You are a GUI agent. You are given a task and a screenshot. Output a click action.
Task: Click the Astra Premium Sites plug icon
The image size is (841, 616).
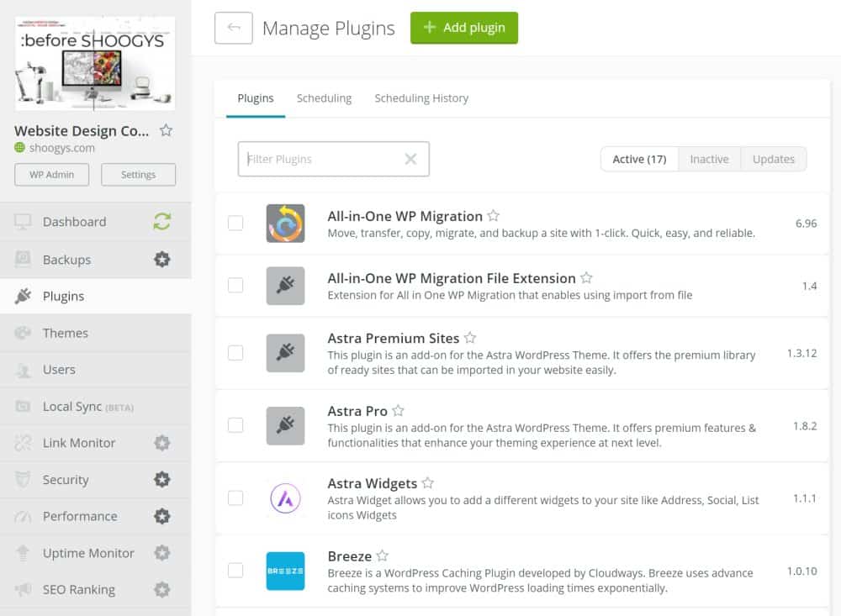click(x=285, y=353)
